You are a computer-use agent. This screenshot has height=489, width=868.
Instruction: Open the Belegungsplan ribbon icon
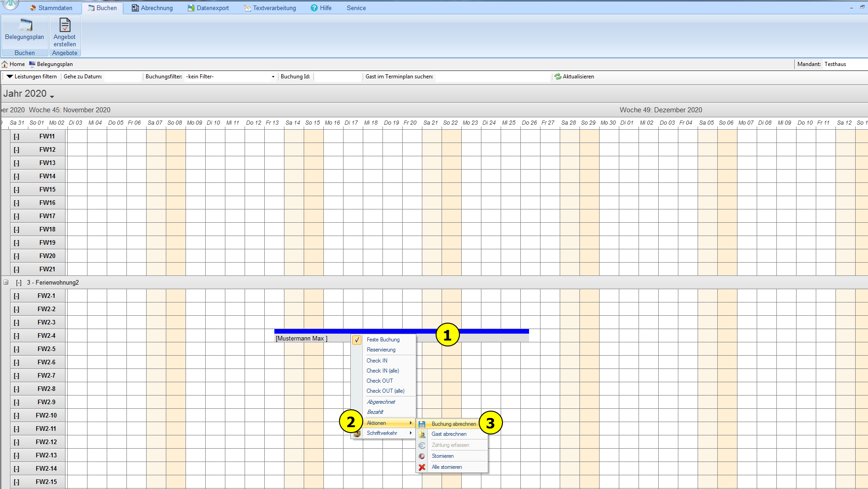coord(25,26)
